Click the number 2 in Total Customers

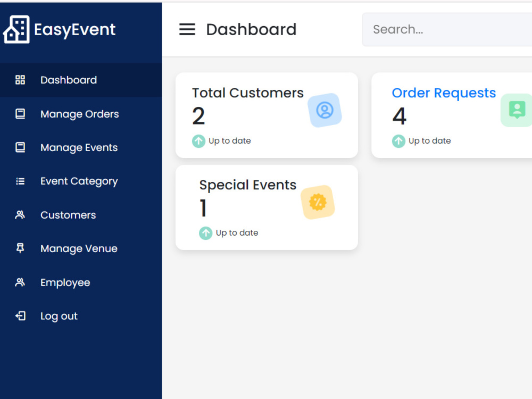point(198,116)
